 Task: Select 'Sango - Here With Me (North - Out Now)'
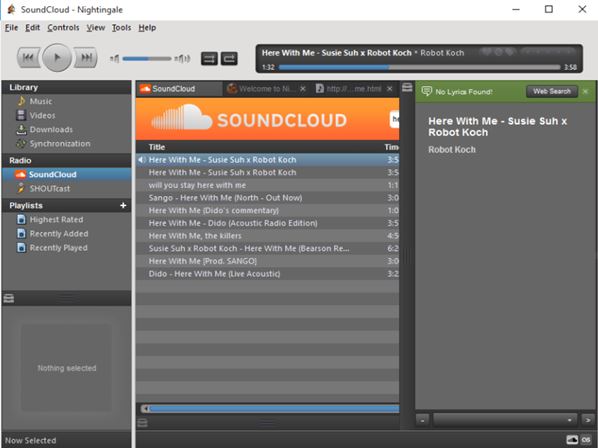point(268,198)
